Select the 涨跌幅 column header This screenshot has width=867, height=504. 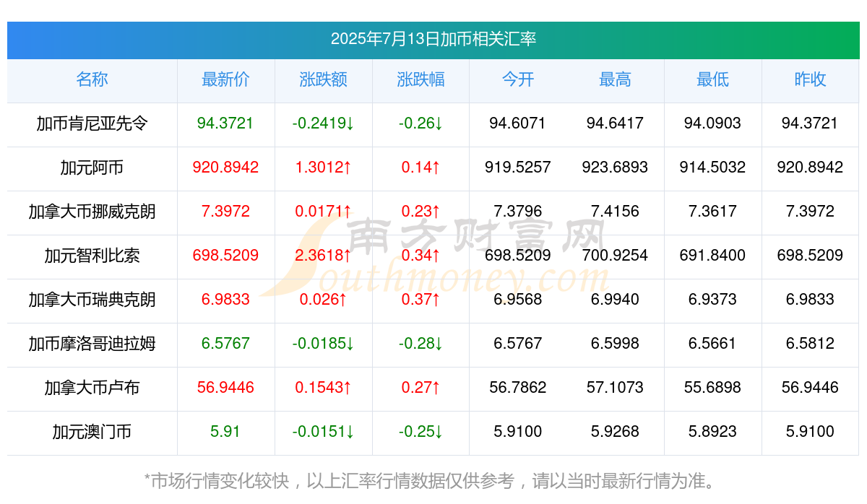coord(420,79)
